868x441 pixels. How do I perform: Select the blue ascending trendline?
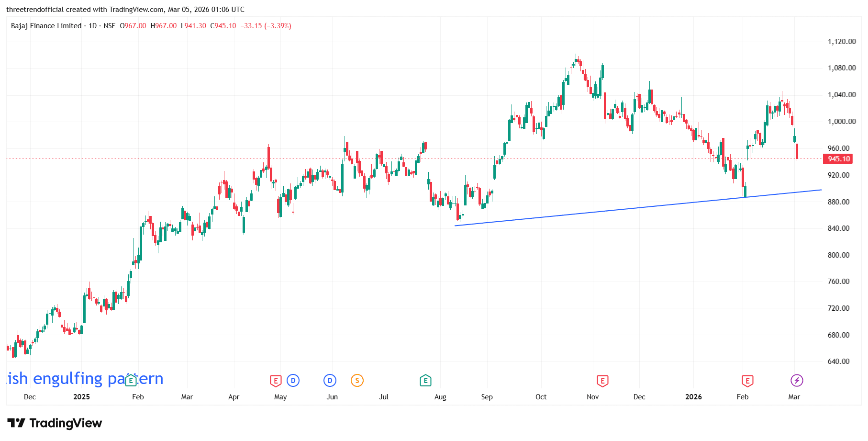point(638,208)
